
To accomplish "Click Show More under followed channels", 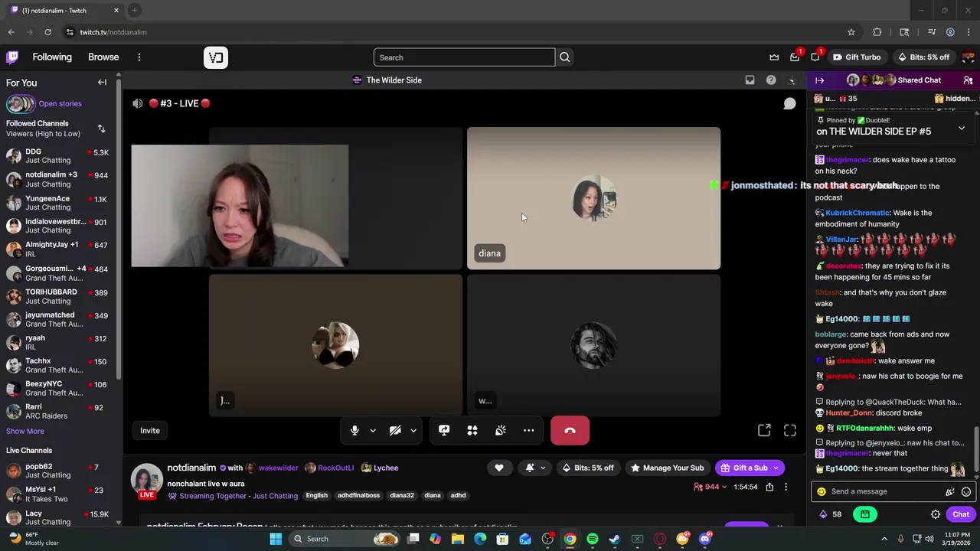I will click(x=25, y=432).
